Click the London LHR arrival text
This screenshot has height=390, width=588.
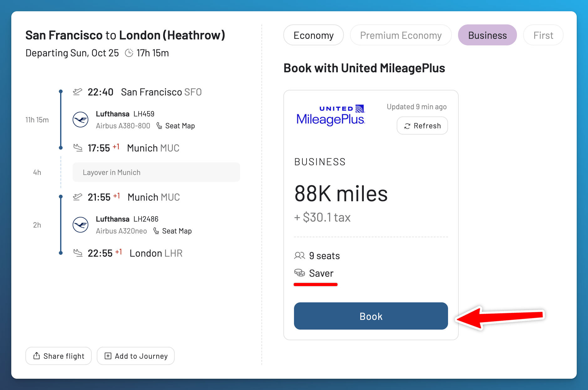[x=156, y=253]
